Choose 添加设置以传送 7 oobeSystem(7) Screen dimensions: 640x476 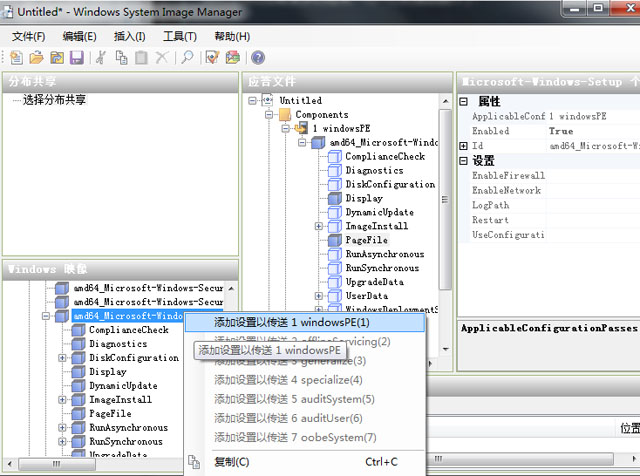(304, 438)
